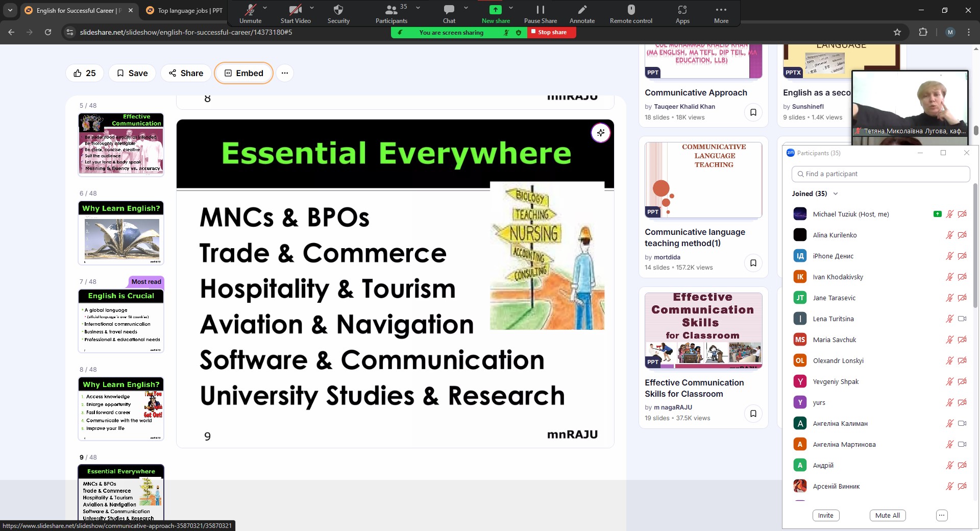The width and height of the screenshot is (980, 531).
Task: Toggle video icon for Ангеліна Калиман
Action: pyautogui.click(x=962, y=423)
